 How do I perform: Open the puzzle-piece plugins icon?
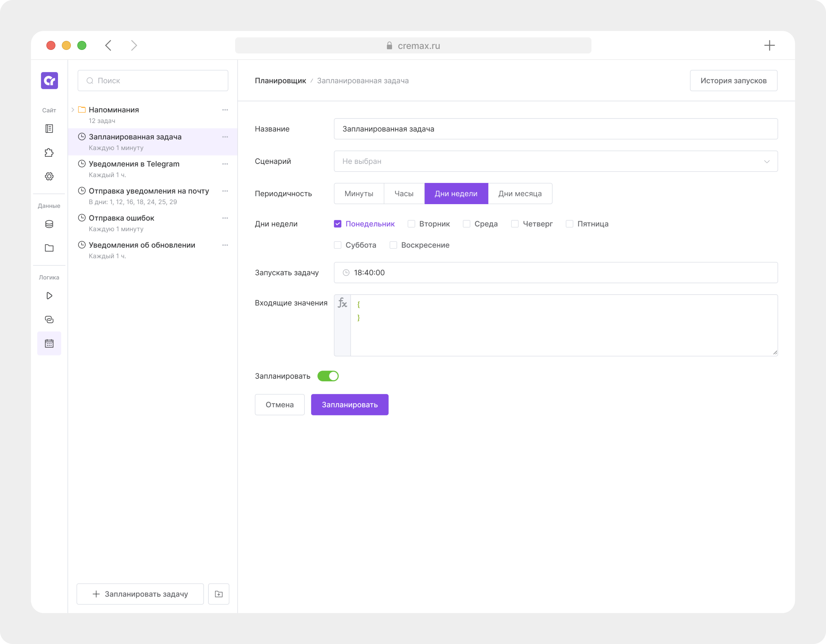pyautogui.click(x=49, y=152)
